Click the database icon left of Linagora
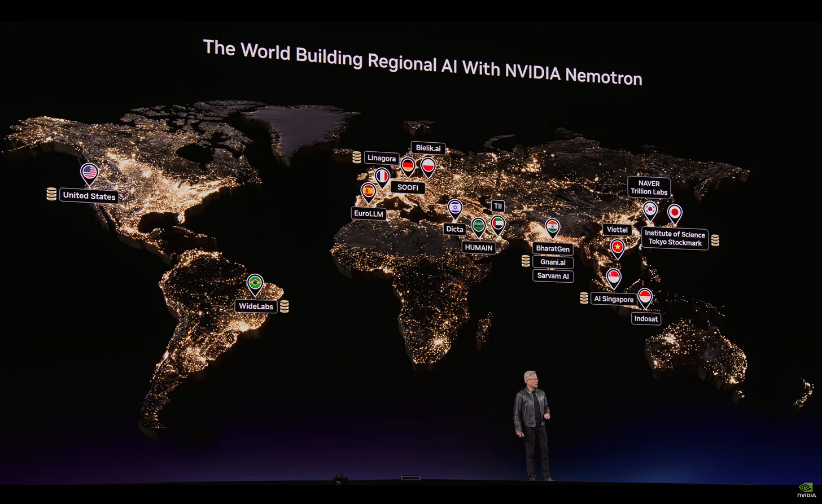Viewport: 822px width, 504px height. 356,157
